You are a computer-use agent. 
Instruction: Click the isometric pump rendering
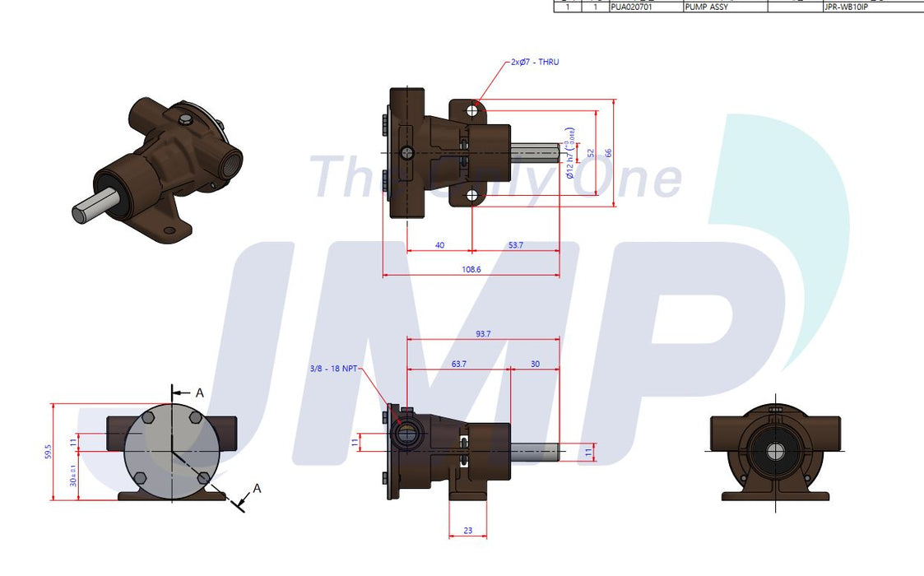(157, 170)
